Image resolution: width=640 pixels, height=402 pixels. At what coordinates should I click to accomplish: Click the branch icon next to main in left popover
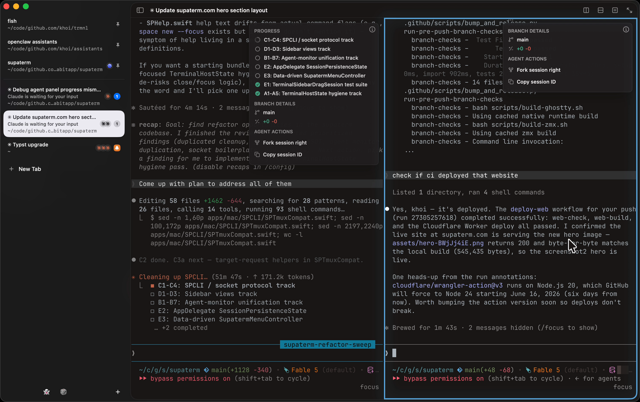click(257, 113)
